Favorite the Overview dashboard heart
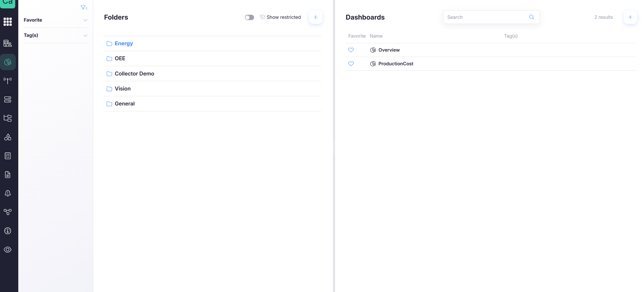 coord(351,50)
